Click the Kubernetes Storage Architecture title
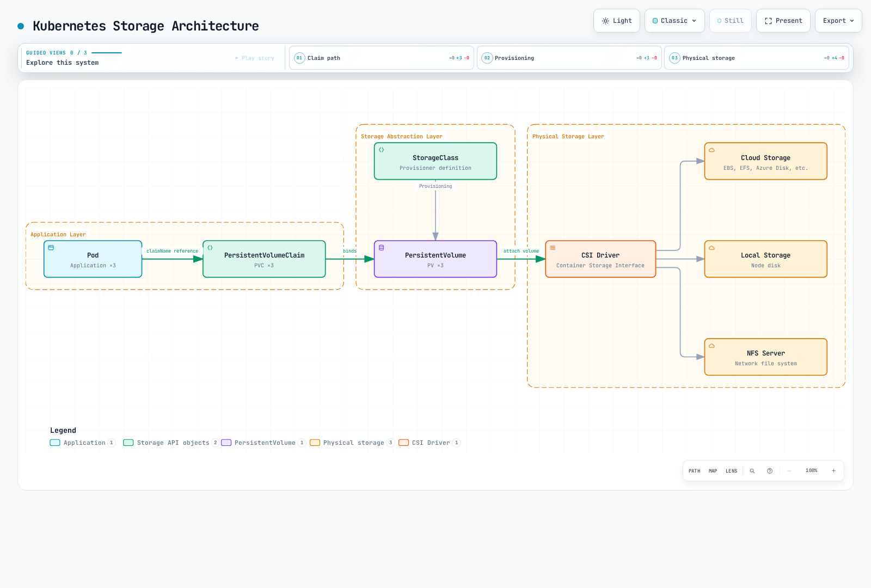Screen dimensions: 871x588 [146, 26]
